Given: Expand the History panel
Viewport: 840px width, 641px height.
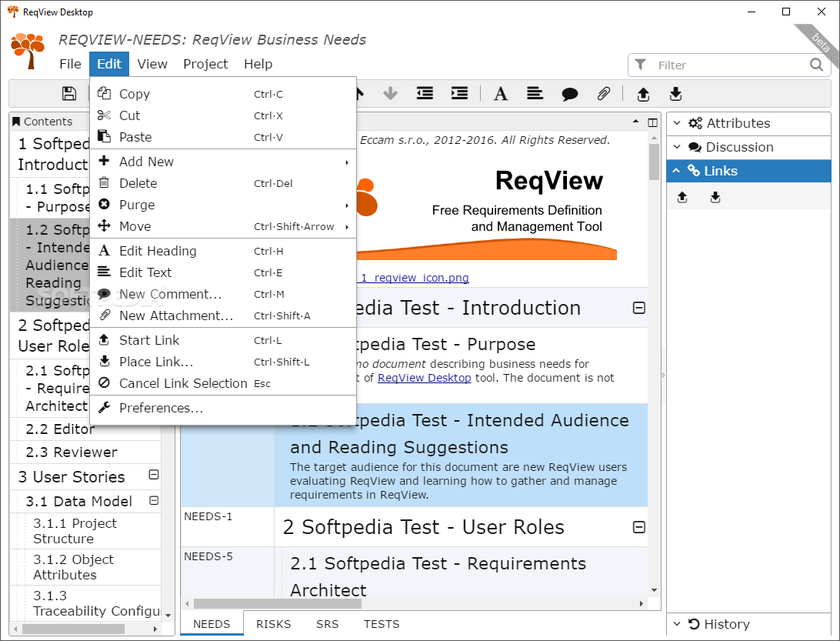Looking at the screenshot, I should point(748,624).
